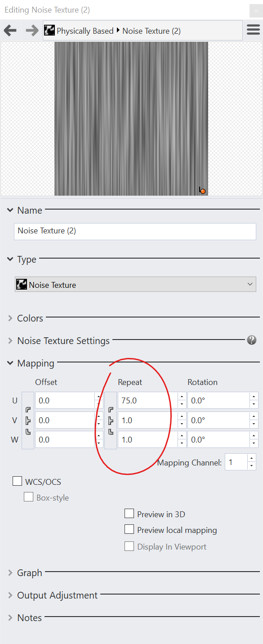Click the Noise Texture icon inside the Type selector
This screenshot has width=263, height=644.
pos(22,284)
